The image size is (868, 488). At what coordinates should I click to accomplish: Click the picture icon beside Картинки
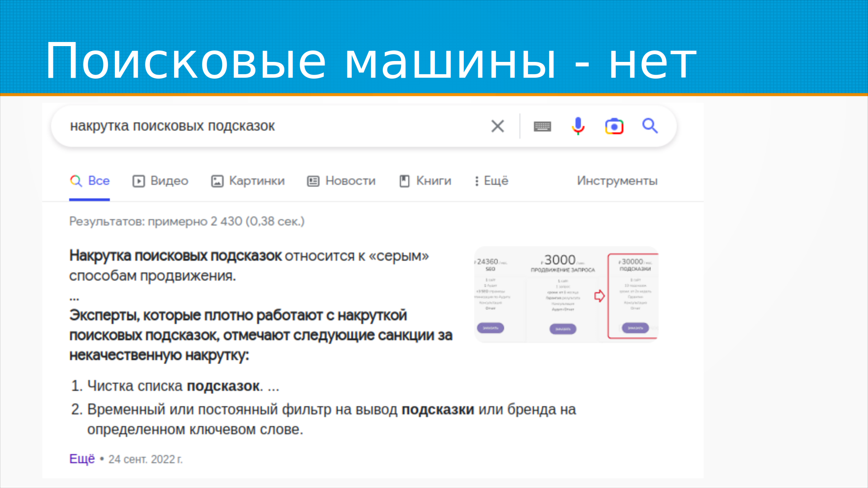[217, 181]
